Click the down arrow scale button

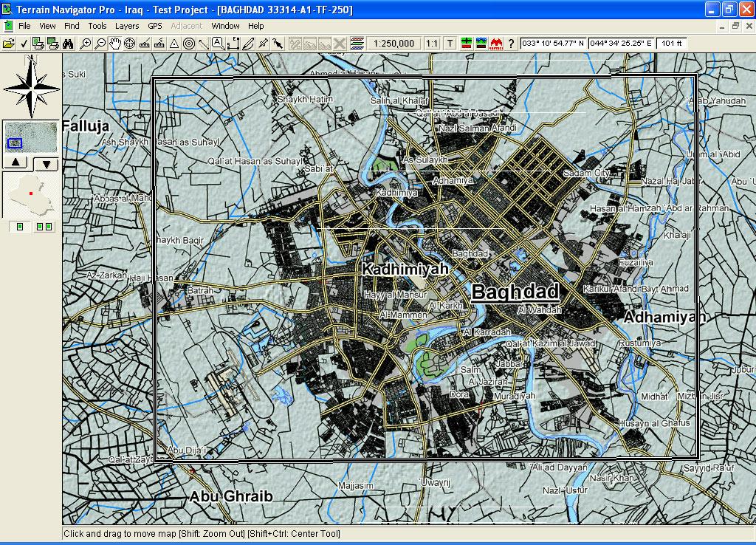click(x=47, y=164)
